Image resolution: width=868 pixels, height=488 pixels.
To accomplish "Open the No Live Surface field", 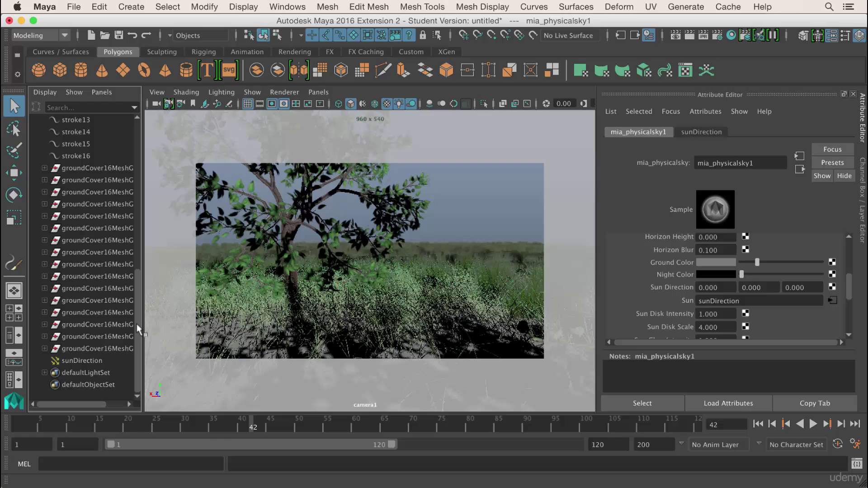I will point(571,35).
